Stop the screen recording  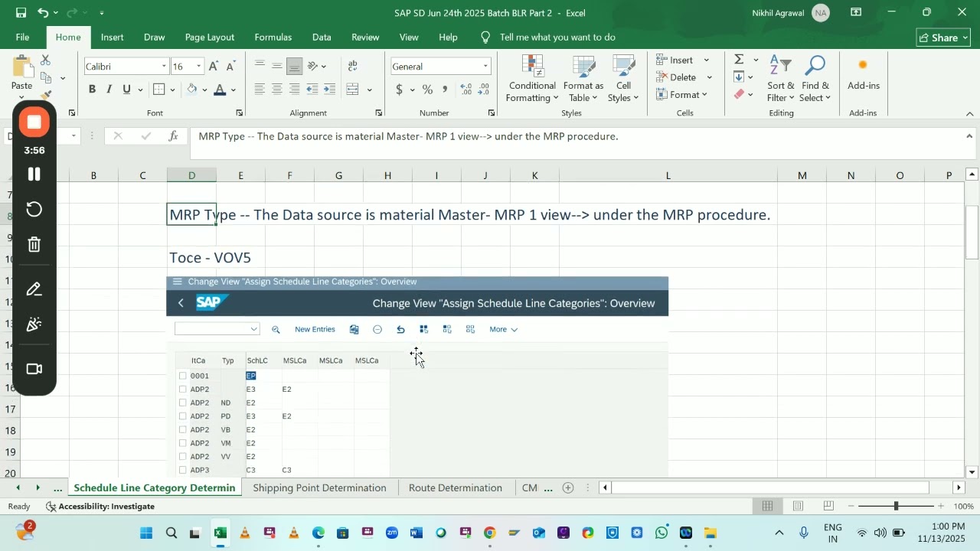tap(34, 122)
